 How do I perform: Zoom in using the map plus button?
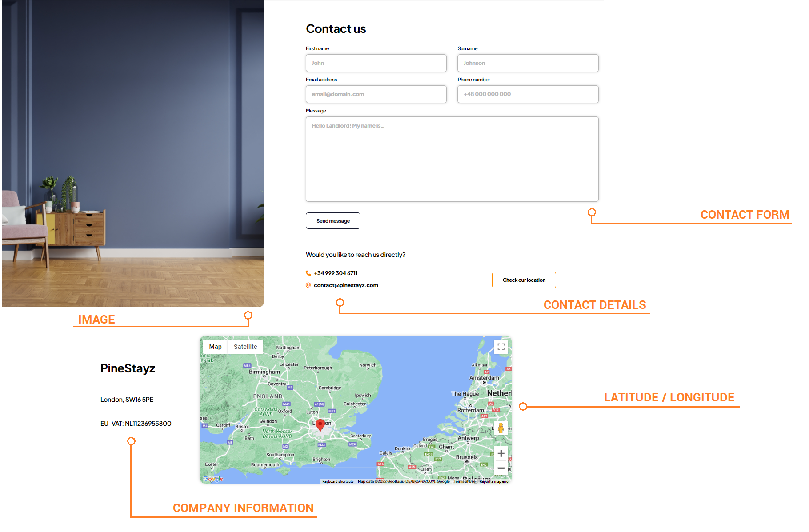501,453
